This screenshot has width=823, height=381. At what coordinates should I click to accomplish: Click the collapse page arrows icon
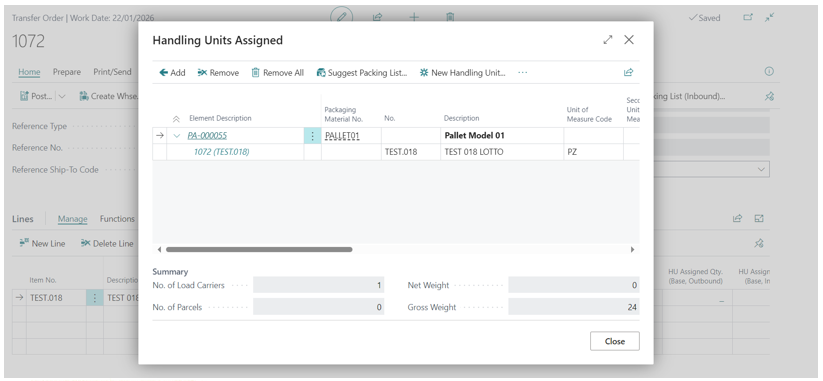769,17
